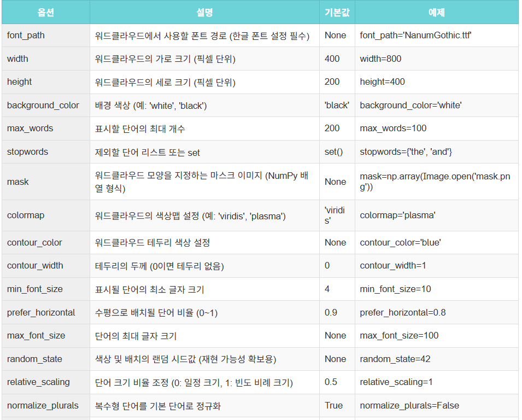Viewport: 522px width, 420px height.
Task: Click description 테두리의 두께 (0이면 테두리 없음)
Action: (159, 266)
